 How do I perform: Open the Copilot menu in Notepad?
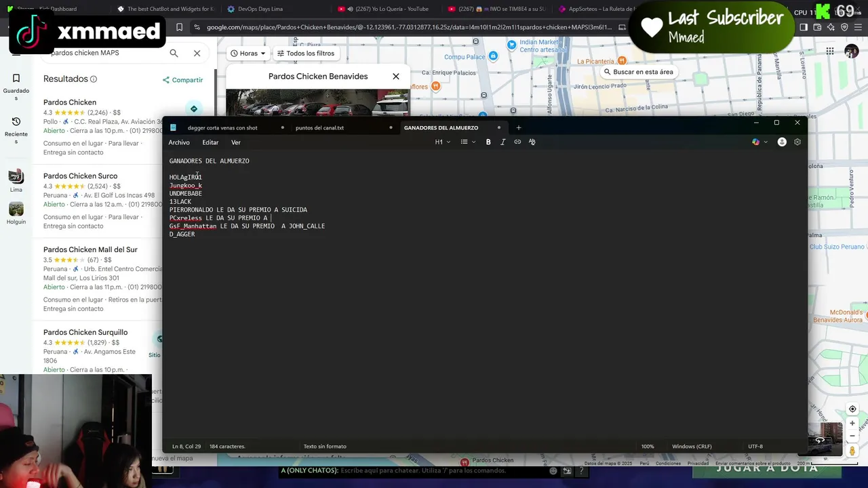click(759, 142)
